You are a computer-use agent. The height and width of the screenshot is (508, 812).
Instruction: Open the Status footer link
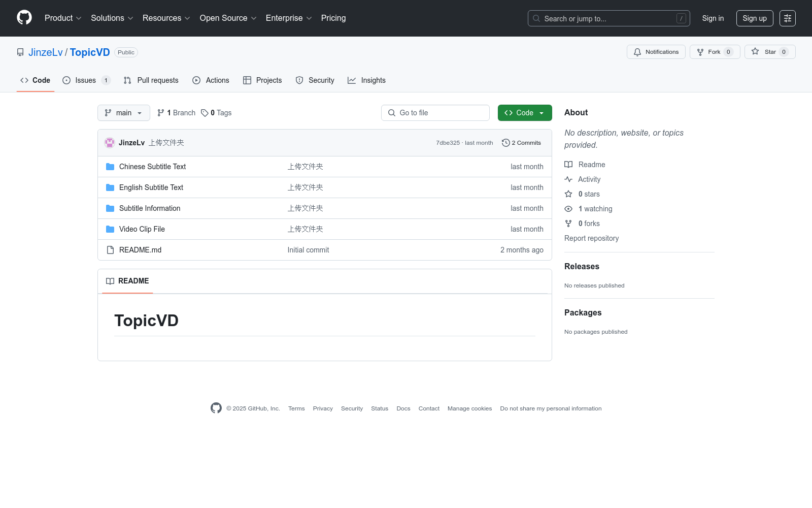pyautogui.click(x=380, y=408)
